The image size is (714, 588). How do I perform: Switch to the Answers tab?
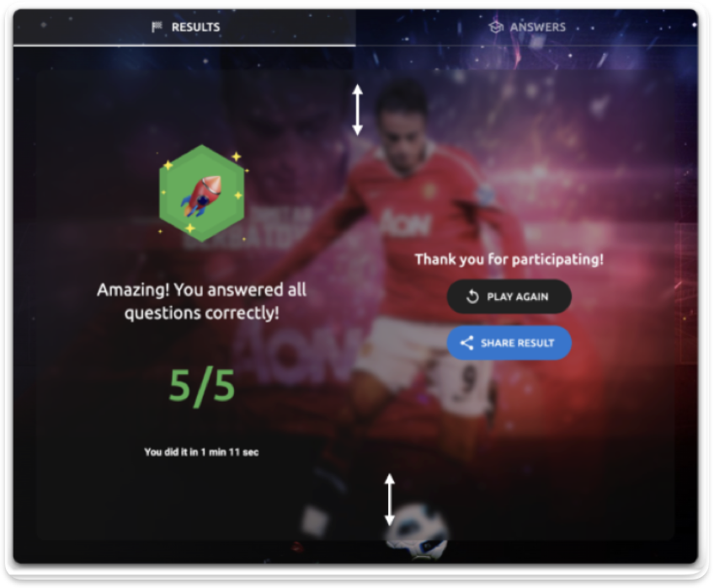pyautogui.click(x=527, y=27)
